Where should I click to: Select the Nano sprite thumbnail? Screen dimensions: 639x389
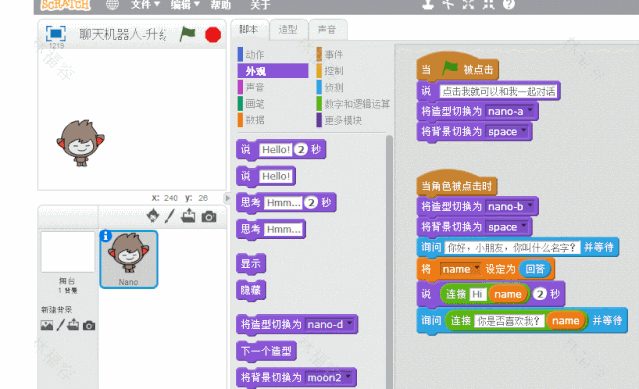point(129,259)
